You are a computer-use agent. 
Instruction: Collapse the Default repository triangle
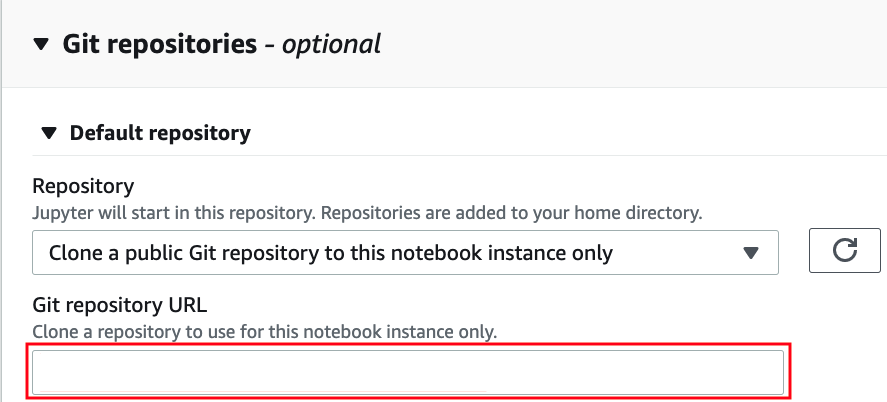coord(46,133)
